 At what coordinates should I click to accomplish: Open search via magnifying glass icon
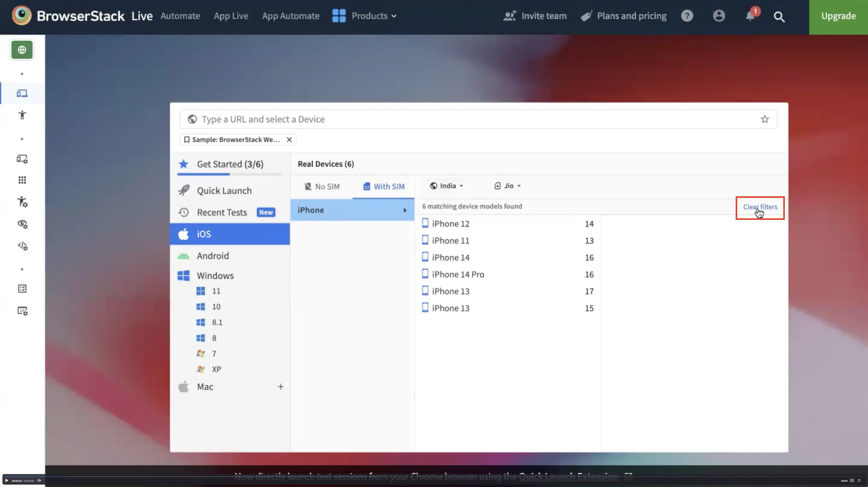click(779, 17)
